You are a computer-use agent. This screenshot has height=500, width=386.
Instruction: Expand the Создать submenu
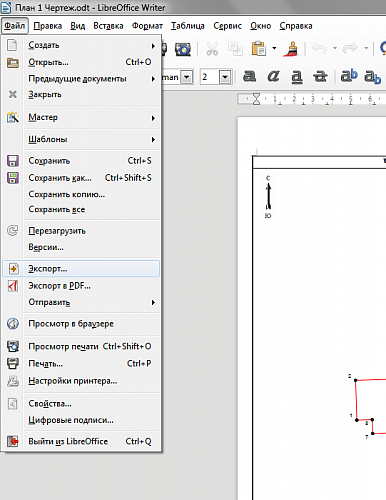point(153,46)
